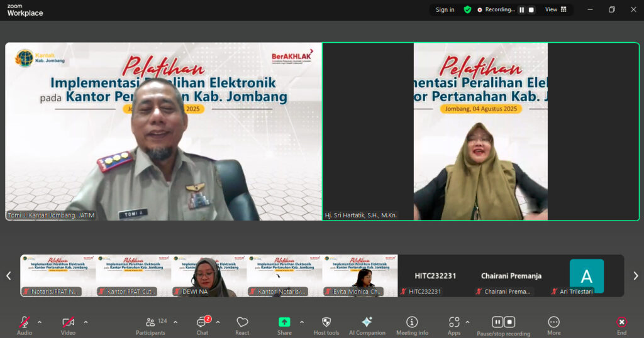Open the View layout menu
Screen dimensions: 644x338
[x=556, y=9]
